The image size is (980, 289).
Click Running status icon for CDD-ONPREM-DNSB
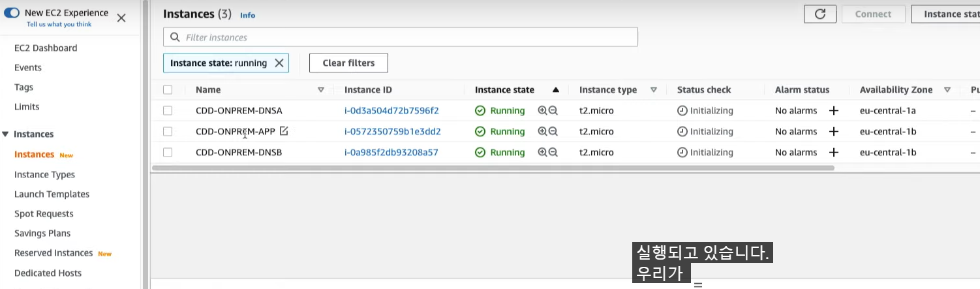480,153
